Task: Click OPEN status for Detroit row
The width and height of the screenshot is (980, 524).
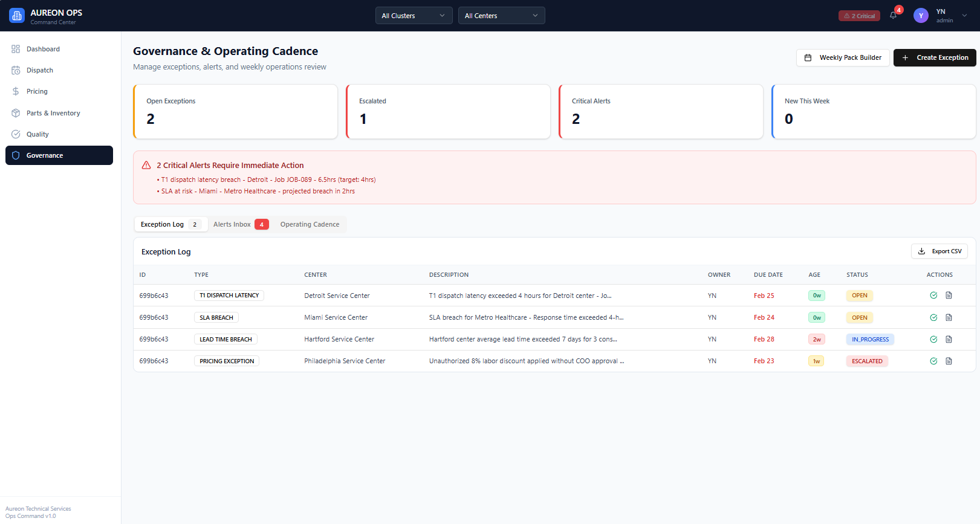Action: click(x=860, y=296)
